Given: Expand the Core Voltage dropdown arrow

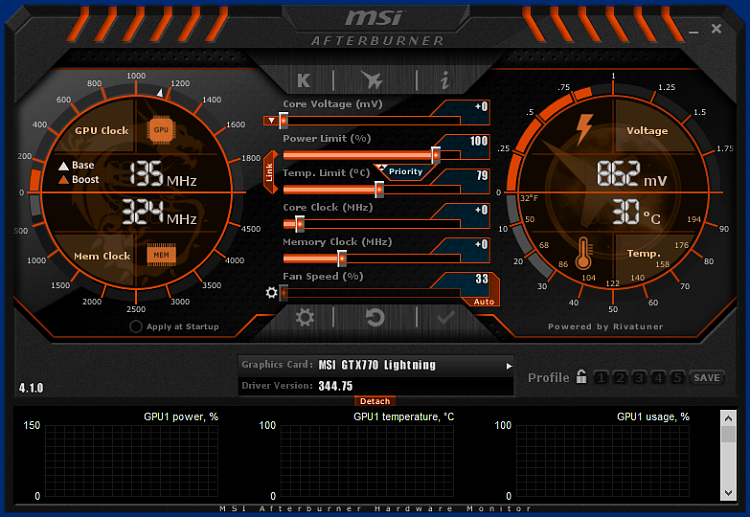Looking at the screenshot, I should coord(271,121).
